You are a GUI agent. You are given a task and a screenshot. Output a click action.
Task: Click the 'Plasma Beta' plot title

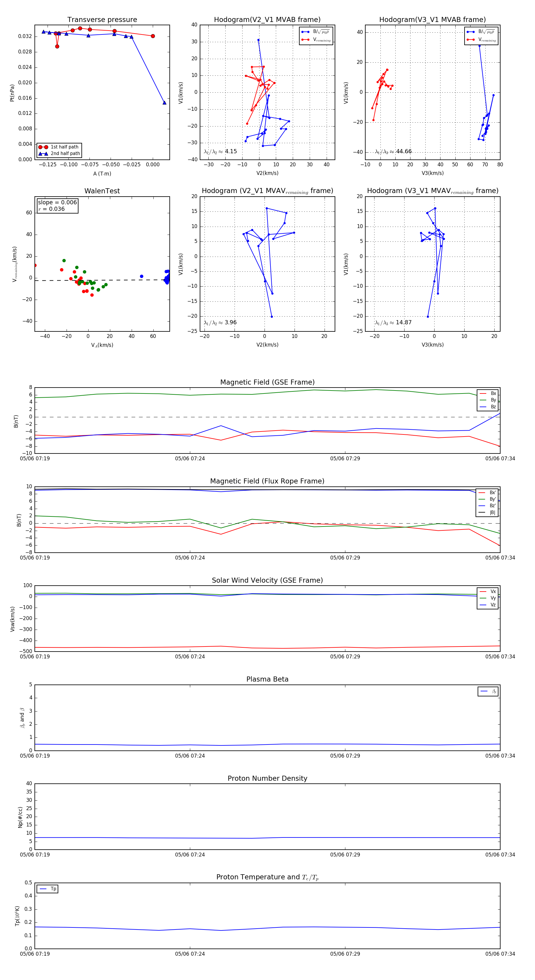(267, 679)
